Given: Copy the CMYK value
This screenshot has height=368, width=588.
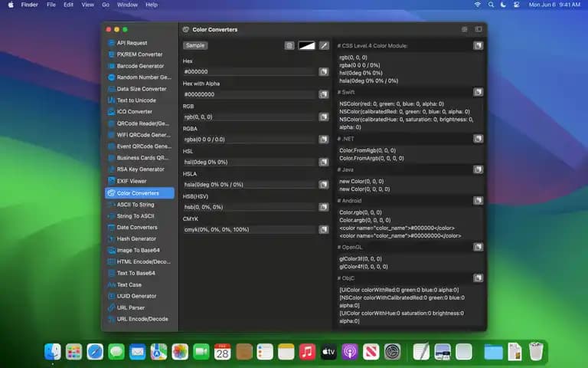Looking at the screenshot, I should (324, 229).
